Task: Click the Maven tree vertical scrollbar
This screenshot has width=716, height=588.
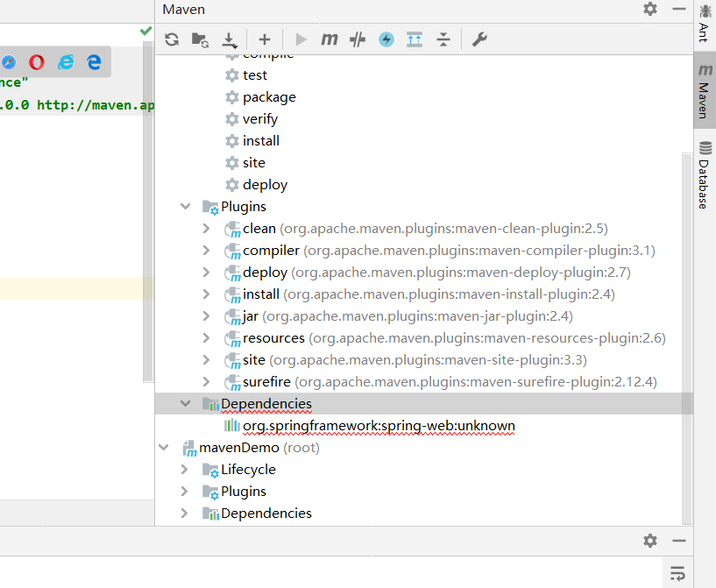Action: point(687,339)
